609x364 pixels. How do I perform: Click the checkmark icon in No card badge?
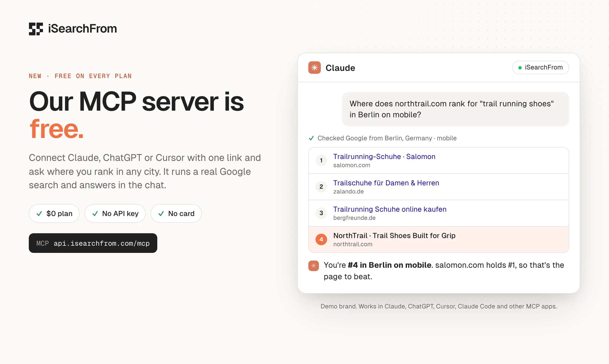click(x=161, y=214)
